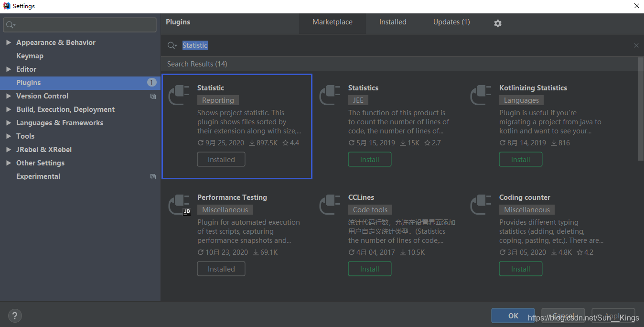Viewport: 644px width, 327px height.
Task: Open plugin search options magnifier dropdown
Action: tap(172, 45)
